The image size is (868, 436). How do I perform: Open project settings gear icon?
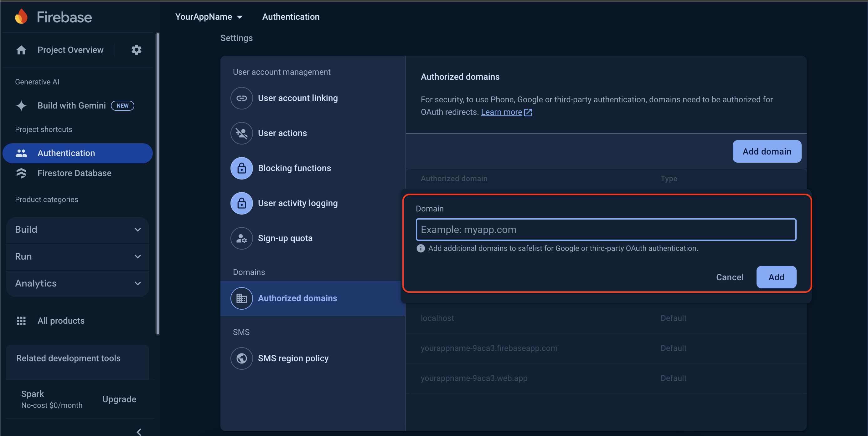coord(136,50)
